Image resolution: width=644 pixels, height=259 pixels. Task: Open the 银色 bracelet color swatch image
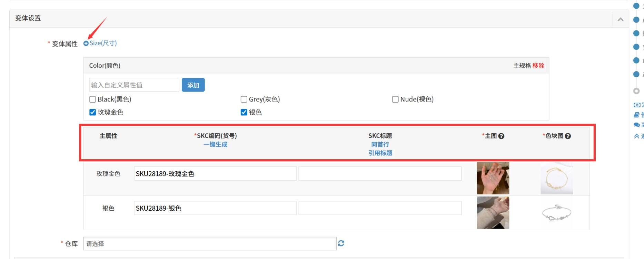556,213
